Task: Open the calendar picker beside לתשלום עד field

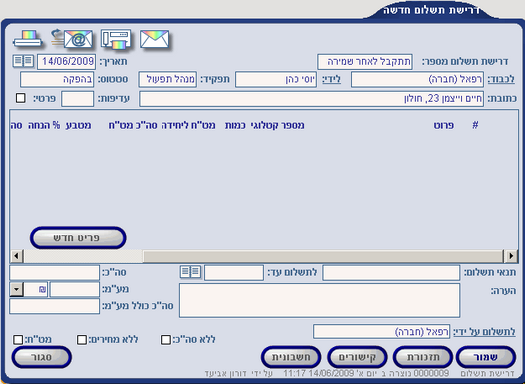Action: pyautogui.click(x=190, y=272)
